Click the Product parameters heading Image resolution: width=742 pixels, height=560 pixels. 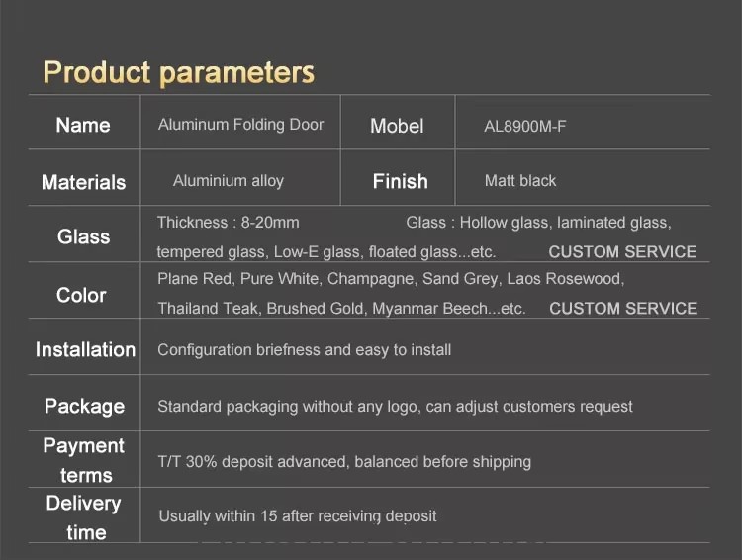[178, 73]
